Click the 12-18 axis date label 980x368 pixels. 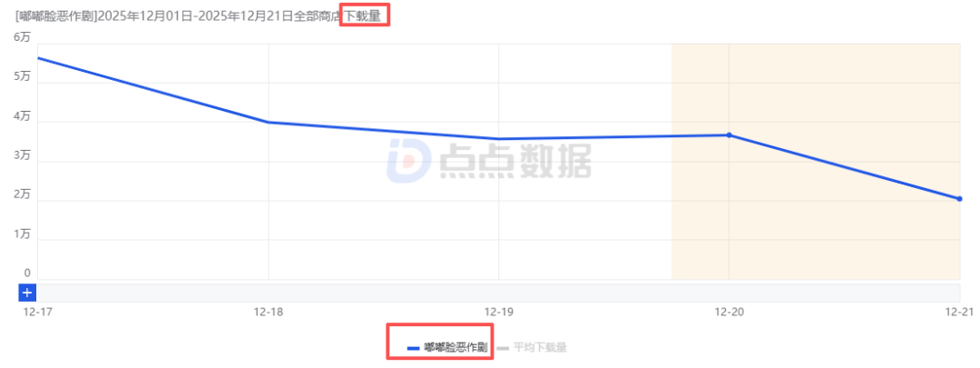coord(268,312)
